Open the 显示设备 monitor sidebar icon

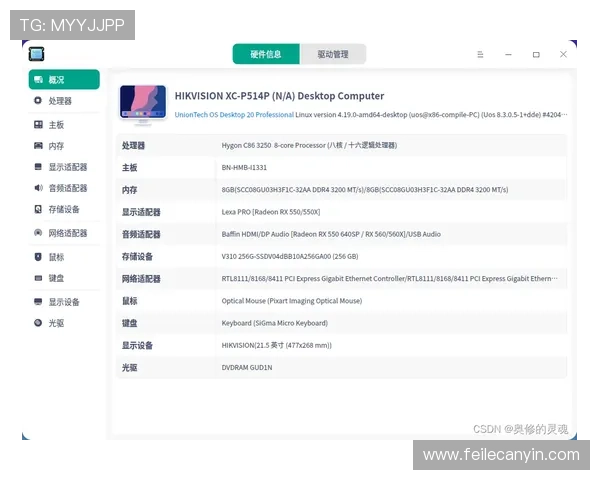(38, 302)
